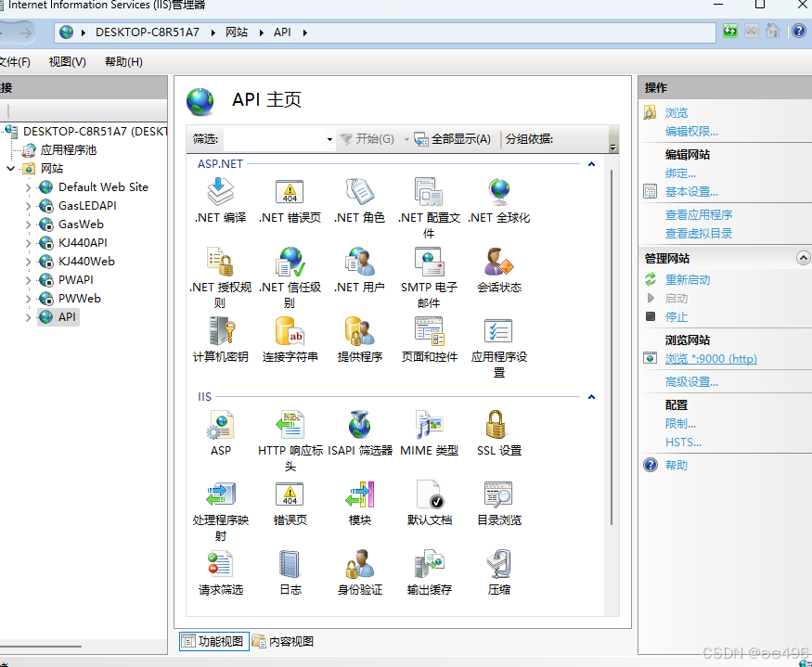Open the IIS 错误页 feature
812x667 pixels.
click(290, 503)
